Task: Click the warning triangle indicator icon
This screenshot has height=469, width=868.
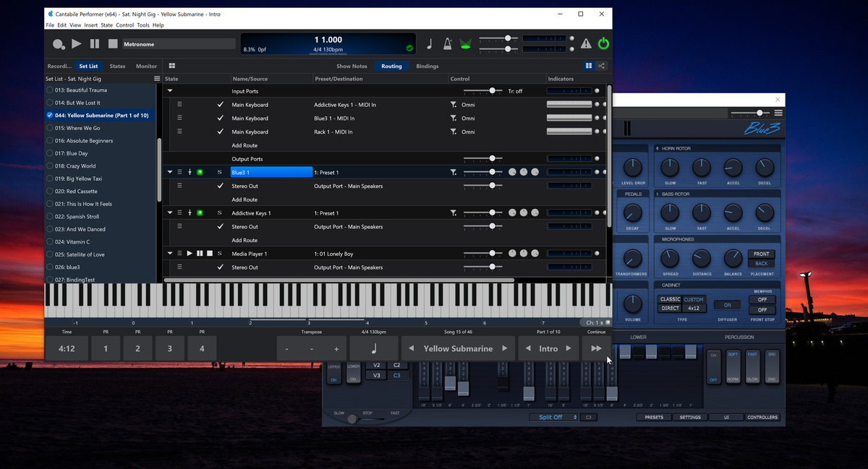Action: tap(586, 43)
